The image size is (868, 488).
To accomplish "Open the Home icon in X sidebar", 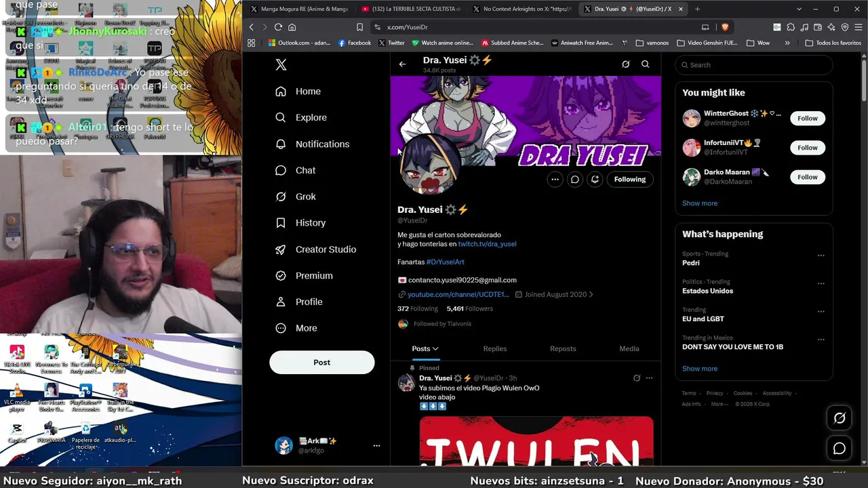I will [281, 91].
